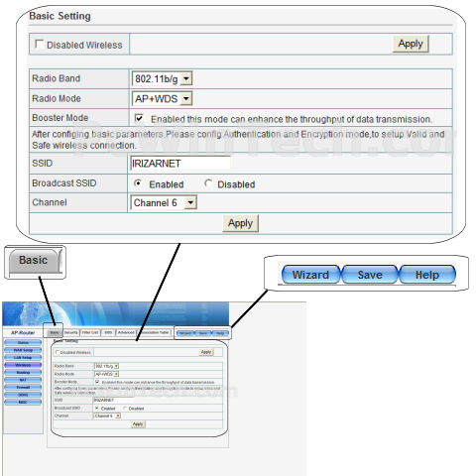476x476 pixels.
Task: Click the large Help button
Action: tap(427, 275)
